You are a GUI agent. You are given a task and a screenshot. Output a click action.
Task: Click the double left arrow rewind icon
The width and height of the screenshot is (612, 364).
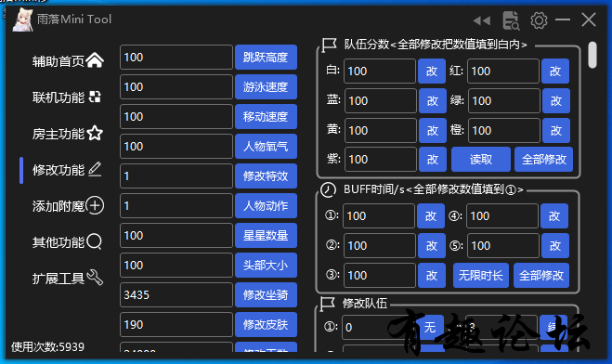point(482,20)
